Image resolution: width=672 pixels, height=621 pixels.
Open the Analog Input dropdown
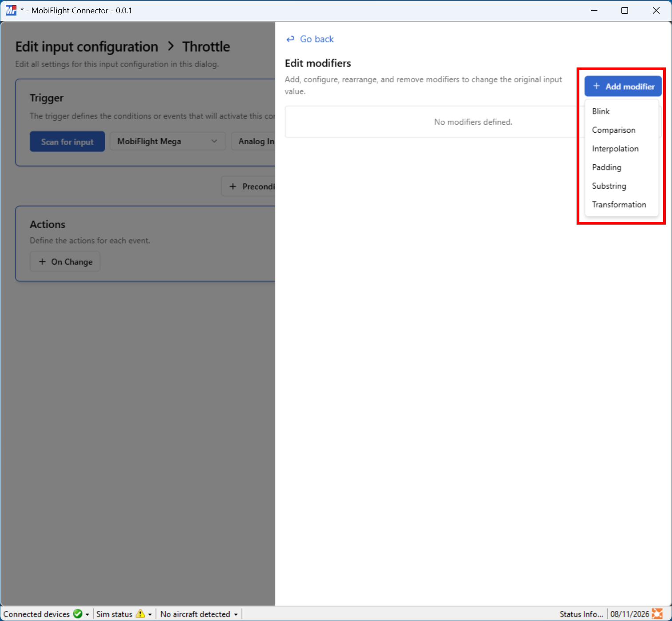click(253, 141)
